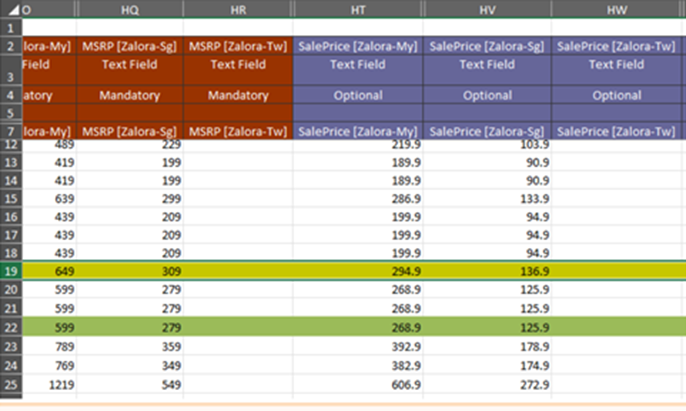Select column HV header
Viewport: 686px width, 411px height.
487,9
